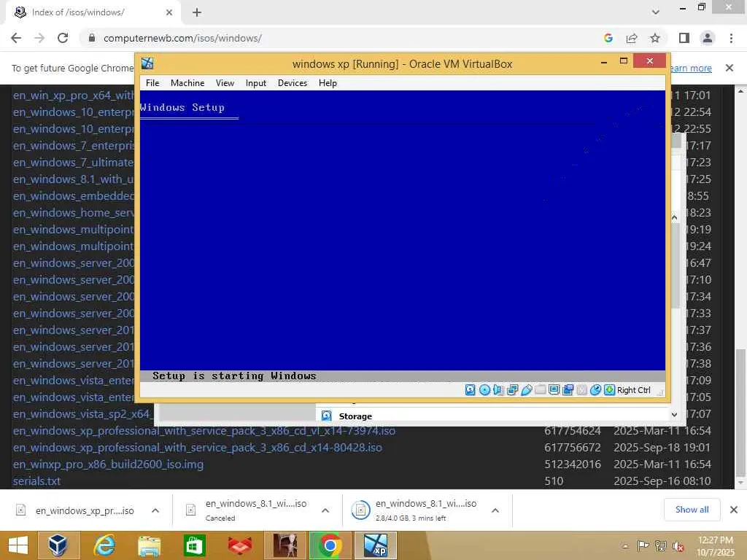747x560 pixels.
Task: Open the Devices menu in VirtualBox
Action: tap(293, 83)
